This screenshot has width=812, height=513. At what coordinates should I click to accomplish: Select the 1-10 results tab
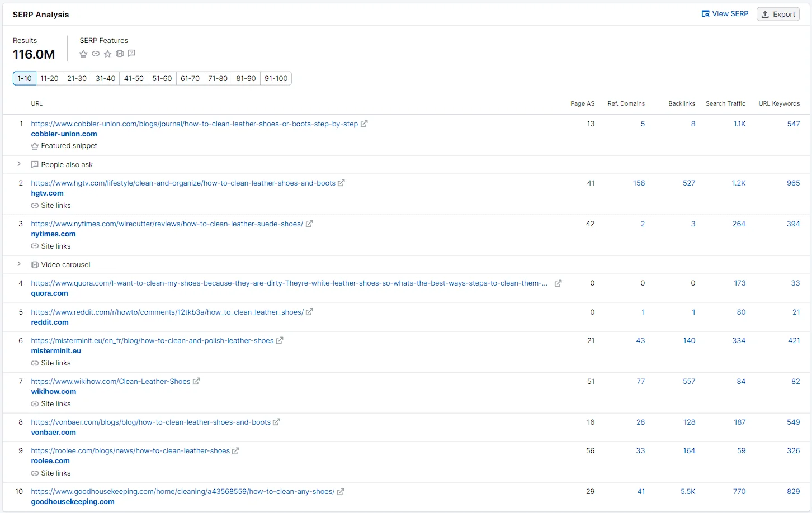point(25,78)
